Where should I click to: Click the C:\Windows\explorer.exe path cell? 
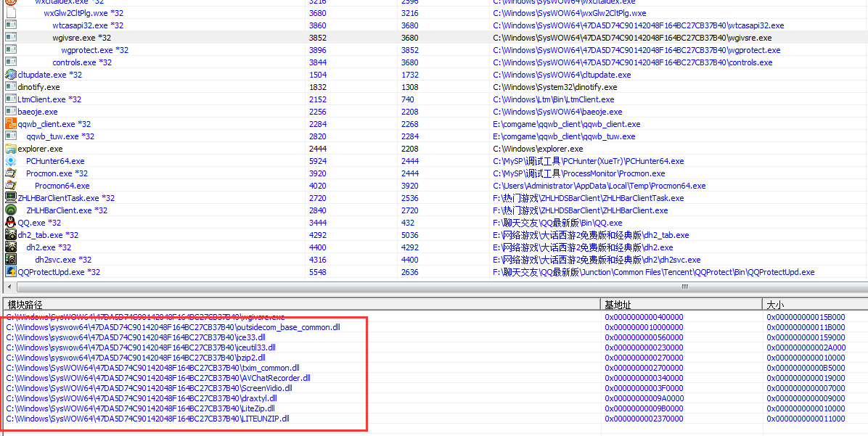click(538, 149)
